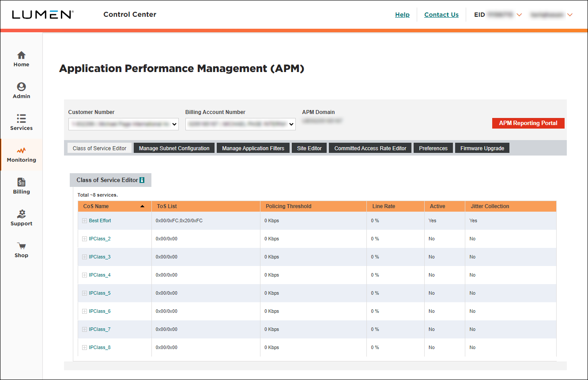This screenshot has width=588, height=380.
Task: Open the Contact Us link
Action: 441,15
